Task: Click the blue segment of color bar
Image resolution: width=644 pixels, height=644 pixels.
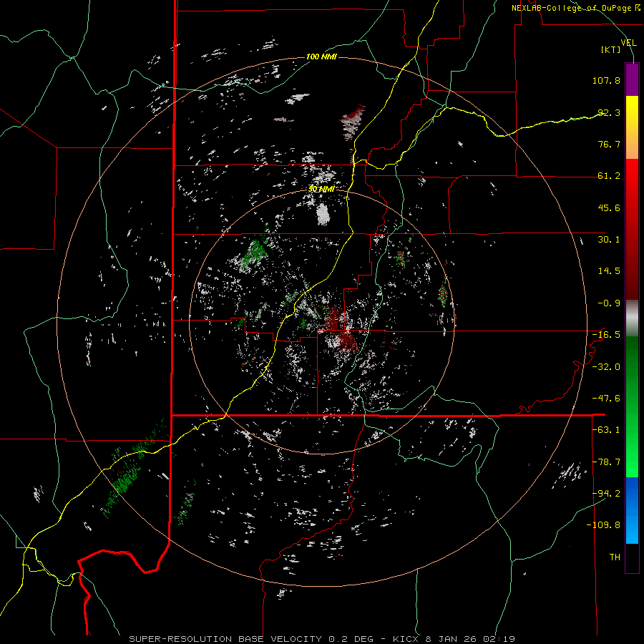Action: [x=632, y=510]
